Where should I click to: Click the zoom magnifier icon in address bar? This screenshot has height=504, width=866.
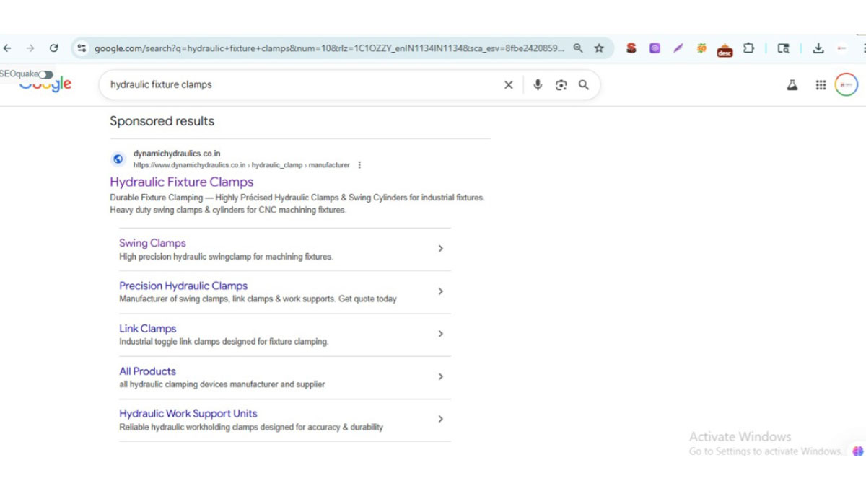(x=578, y=48)
